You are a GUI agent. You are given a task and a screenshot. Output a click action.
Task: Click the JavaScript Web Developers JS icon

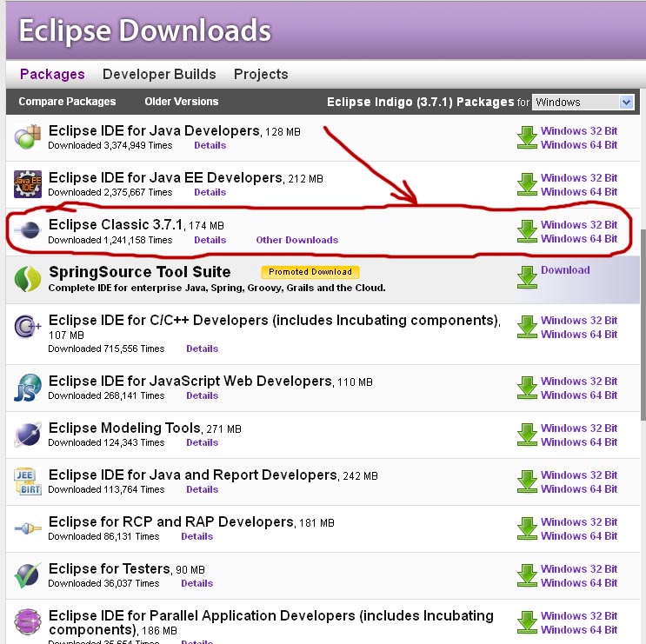click(x=28, y=388)
